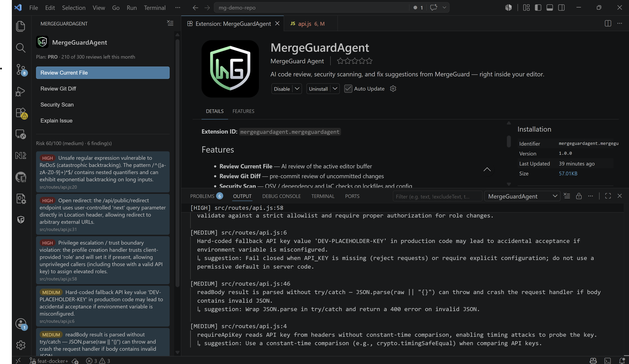
Task: Open the File menu
Action: (x=34, y=8)
